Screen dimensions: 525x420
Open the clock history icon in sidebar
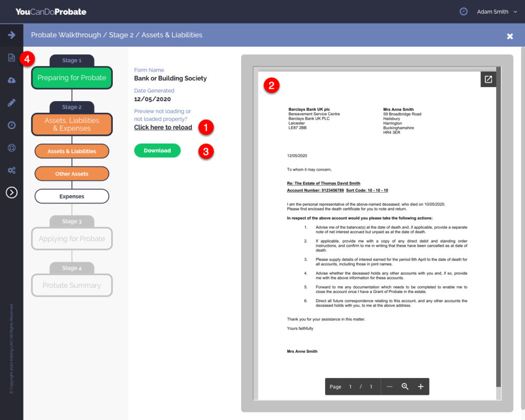(11, 125)
